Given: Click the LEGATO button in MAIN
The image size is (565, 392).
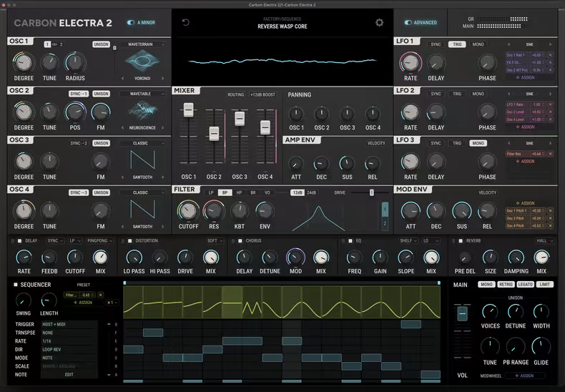Looking at the screenshot, I should (x=525, y=284).
